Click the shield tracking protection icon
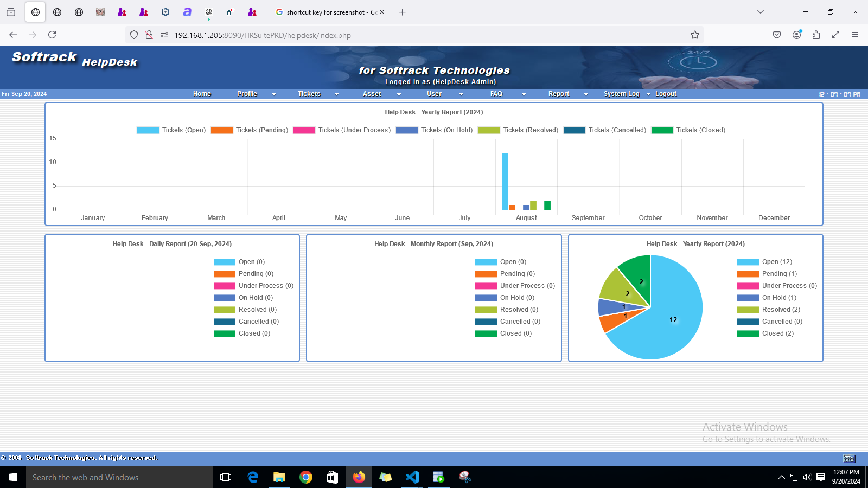This screenshot has width=868, height=488. coord(134,35)
